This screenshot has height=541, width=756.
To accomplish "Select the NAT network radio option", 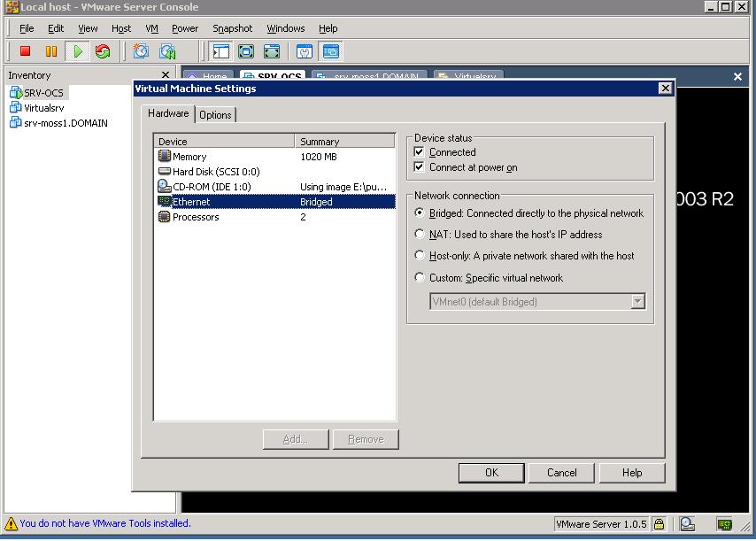I will click(x=420, y=235).
